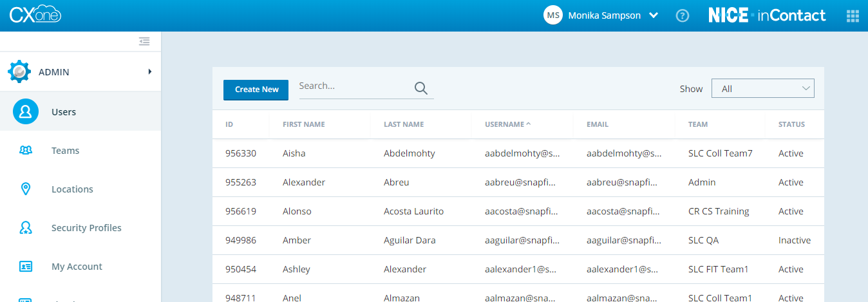
Task: Click team CR CS Training
Action: [x=719, y=211]
